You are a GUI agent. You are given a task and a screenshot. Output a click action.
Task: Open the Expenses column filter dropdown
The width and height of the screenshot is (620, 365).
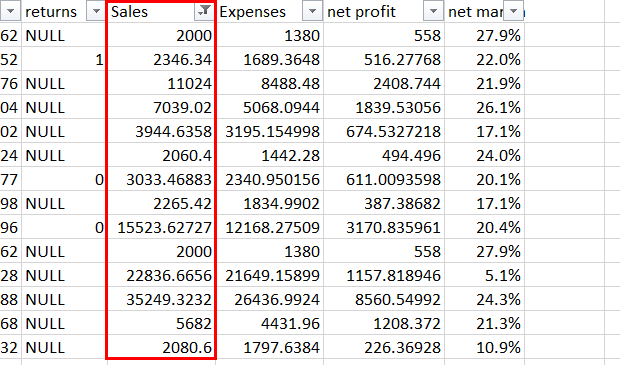pos(312,12)
